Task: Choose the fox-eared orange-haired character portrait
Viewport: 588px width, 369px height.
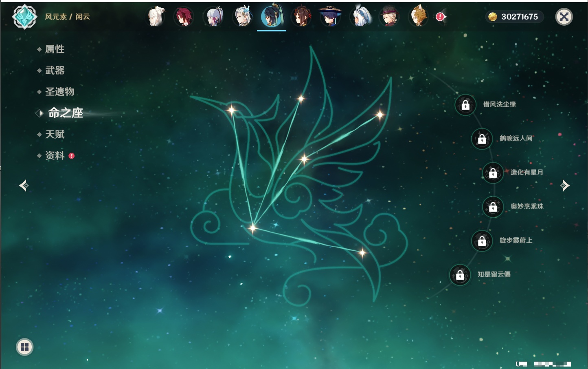Action: pos(418,17)
